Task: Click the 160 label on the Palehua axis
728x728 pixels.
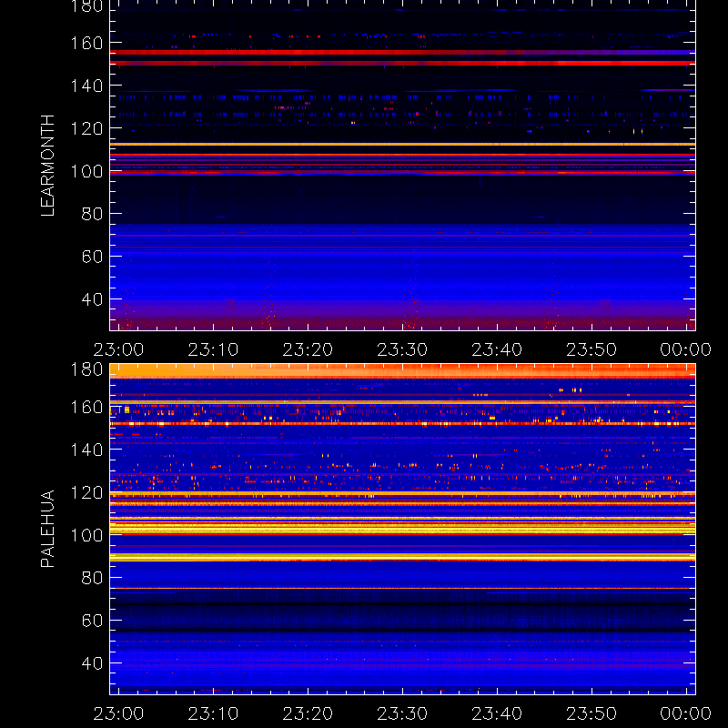Action: pyautogui.click(x=86, y=407)
